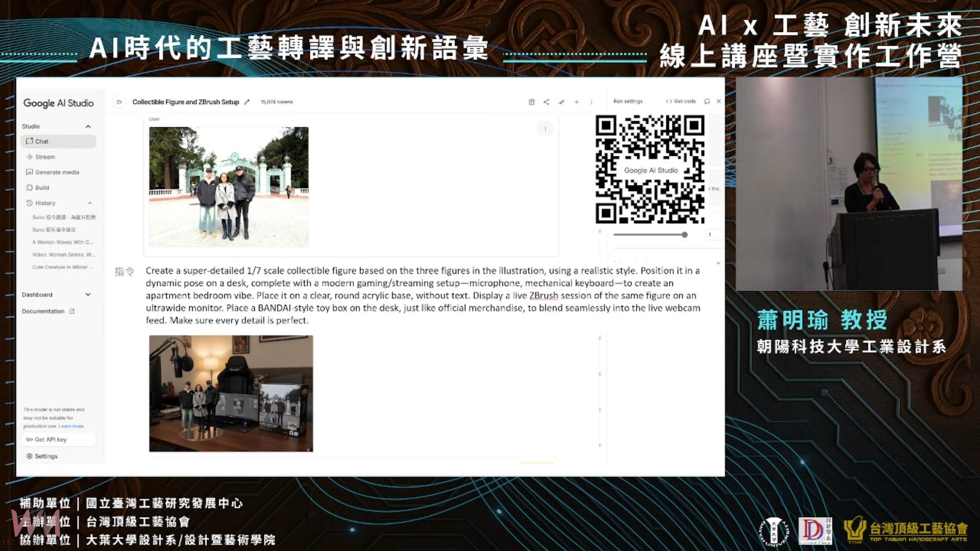Screen dimensions: 980x551
Task: Follow the Learn more link
Action: [71, 426]
